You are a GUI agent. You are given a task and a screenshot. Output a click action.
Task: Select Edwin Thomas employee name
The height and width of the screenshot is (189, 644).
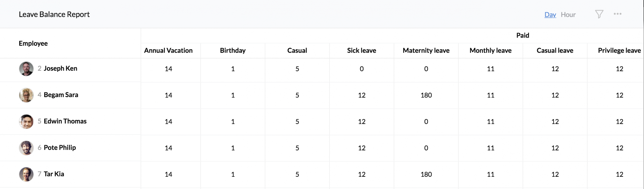[x=65, y=121]
